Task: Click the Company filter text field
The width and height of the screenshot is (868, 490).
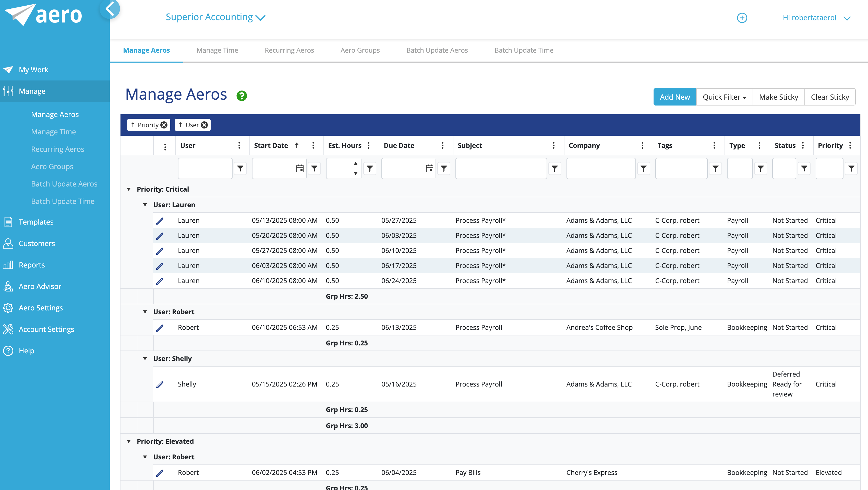Action: pyautogui.click(x=601, y=168)
